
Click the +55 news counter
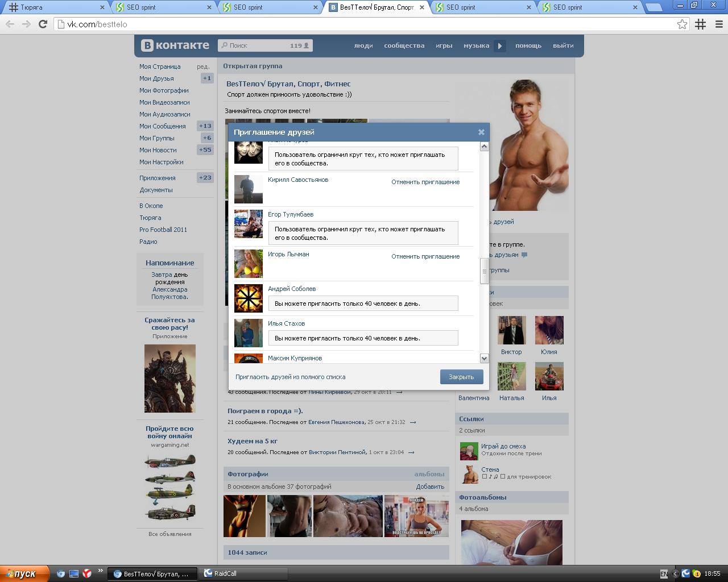205,150
